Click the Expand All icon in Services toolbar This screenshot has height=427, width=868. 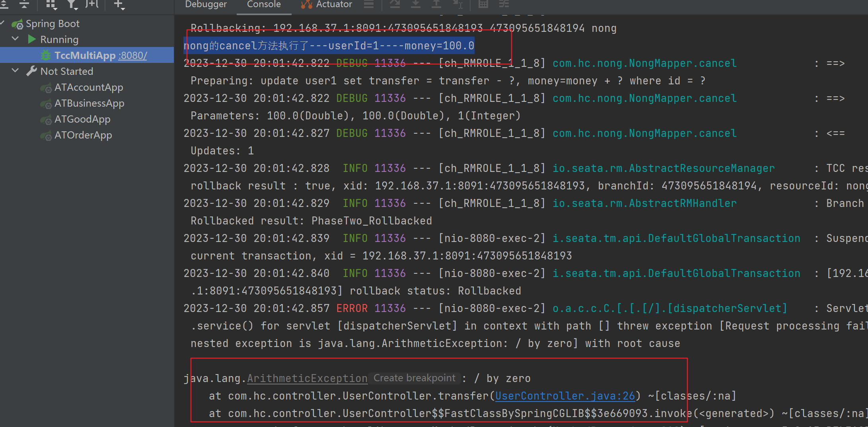click(4, 4)
